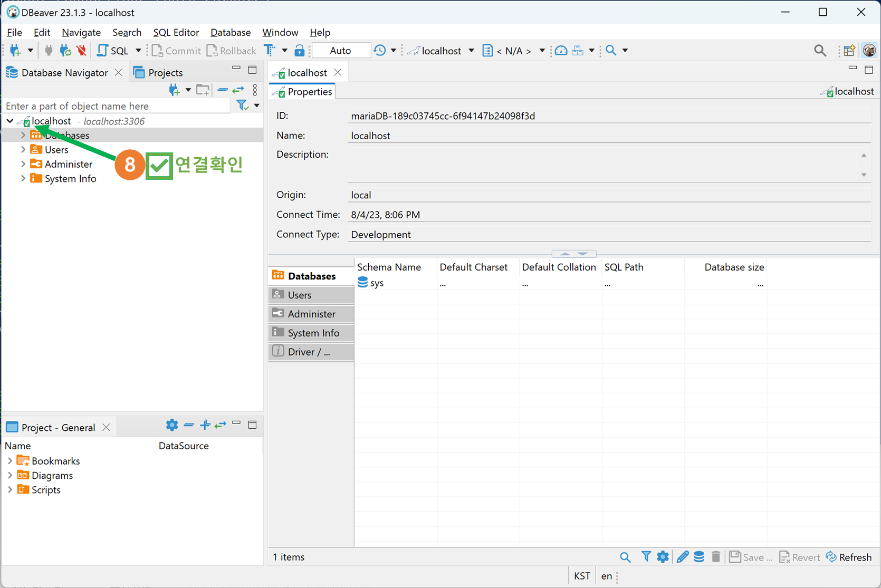Click the Refresh button at bottom
Image resolution: width=881 pixels, height=588 pixels.
[849, 557]
